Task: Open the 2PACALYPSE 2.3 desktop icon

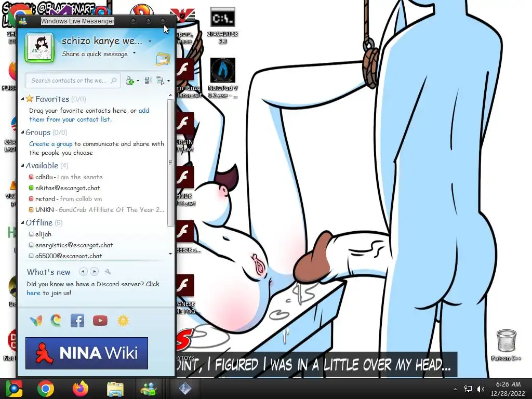Action: pyautogui.click(x=222, y=25)
